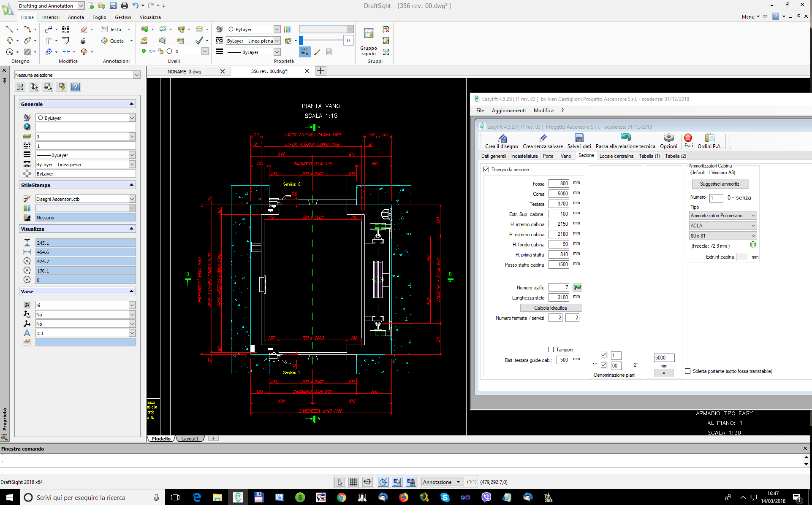
Task: Open the Testo annotation tool
Action: tap(111, 29)
